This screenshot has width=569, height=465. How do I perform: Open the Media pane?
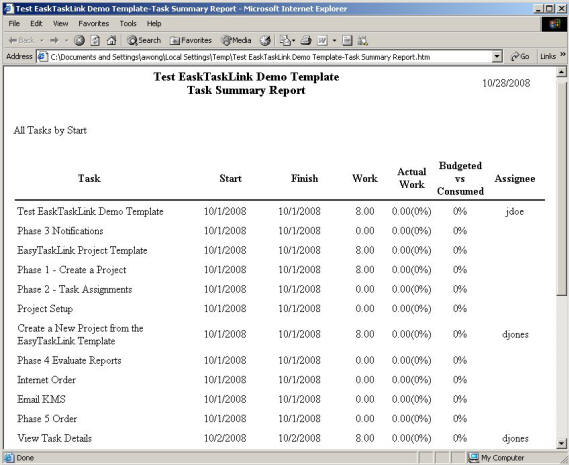237,40
